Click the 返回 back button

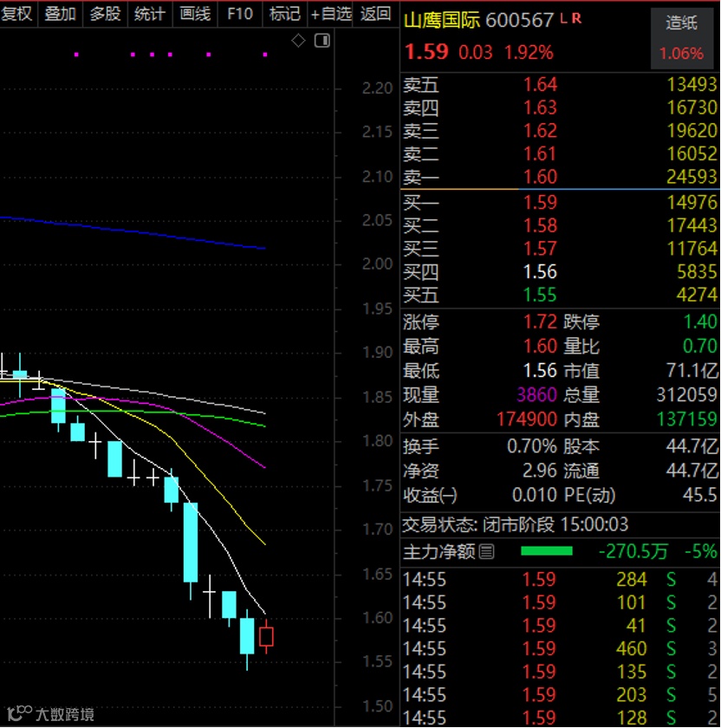(375, 14)
